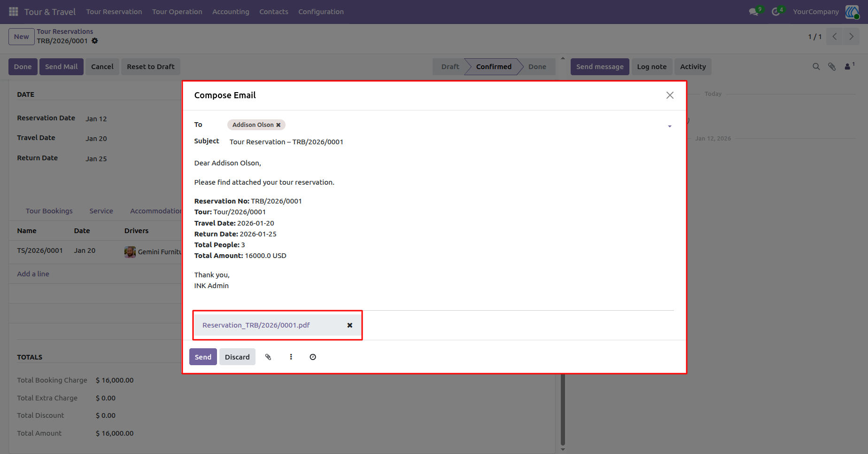Click the Send button in Compose Email

coord(203,357)
